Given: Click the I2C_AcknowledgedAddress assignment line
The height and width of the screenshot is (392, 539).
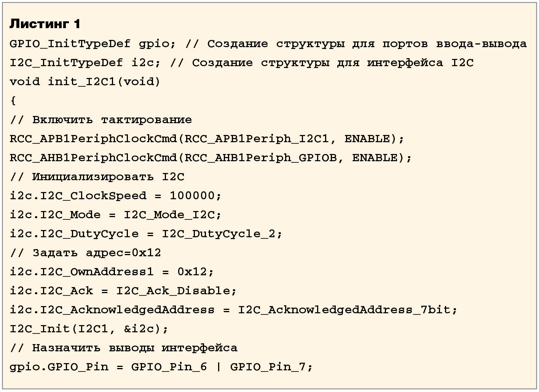Looking at the screenshot, I should coord(233,310).
